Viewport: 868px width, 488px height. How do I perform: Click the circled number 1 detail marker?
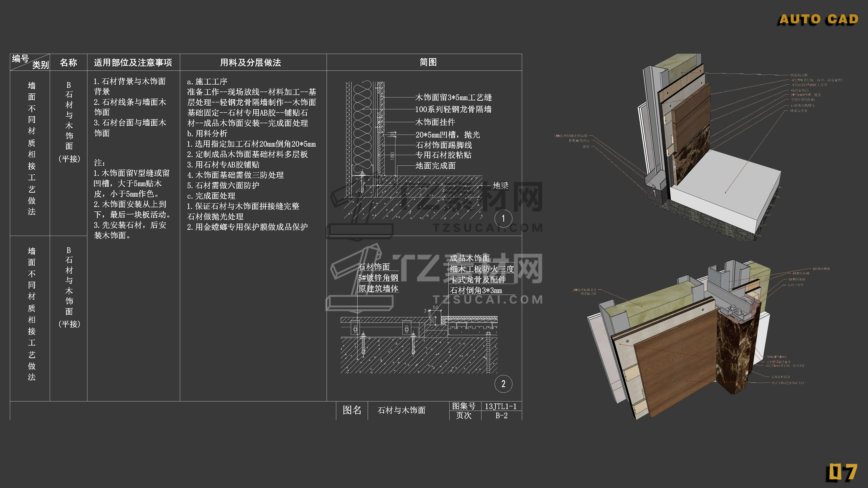503,219
